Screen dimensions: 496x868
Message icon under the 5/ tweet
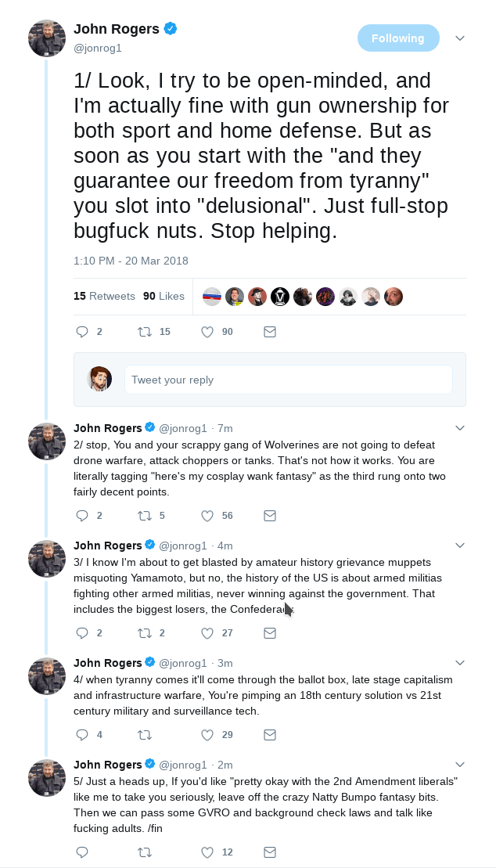pyautogui.click(x=270, y=852)
